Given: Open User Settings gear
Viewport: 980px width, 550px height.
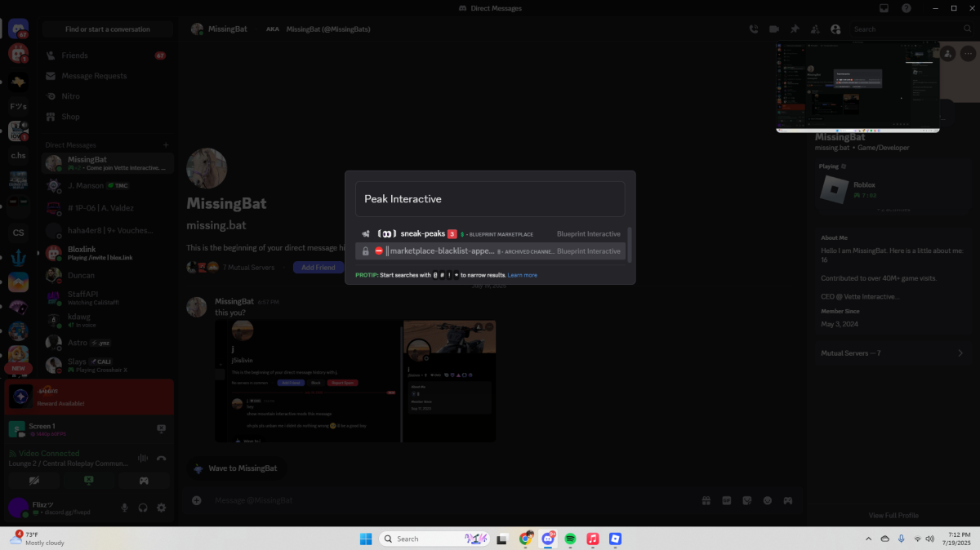Looking at the screenshot, I should 162,508.
